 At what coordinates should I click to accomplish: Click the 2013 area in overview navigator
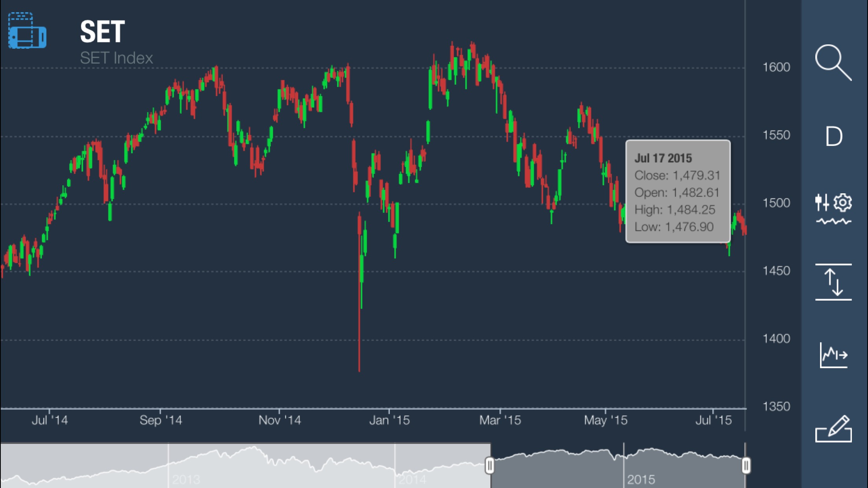(186, 479)
